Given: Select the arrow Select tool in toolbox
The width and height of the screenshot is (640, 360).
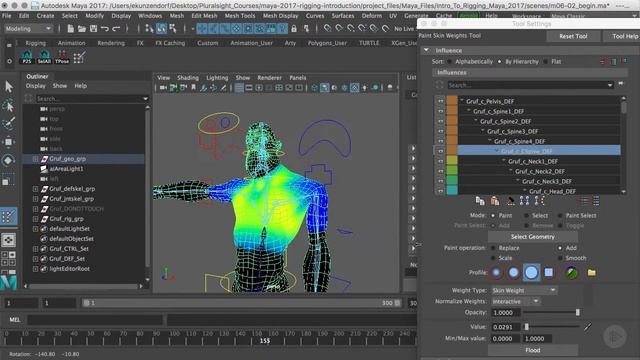Looking at the screenshot, I should coord(9,87).
